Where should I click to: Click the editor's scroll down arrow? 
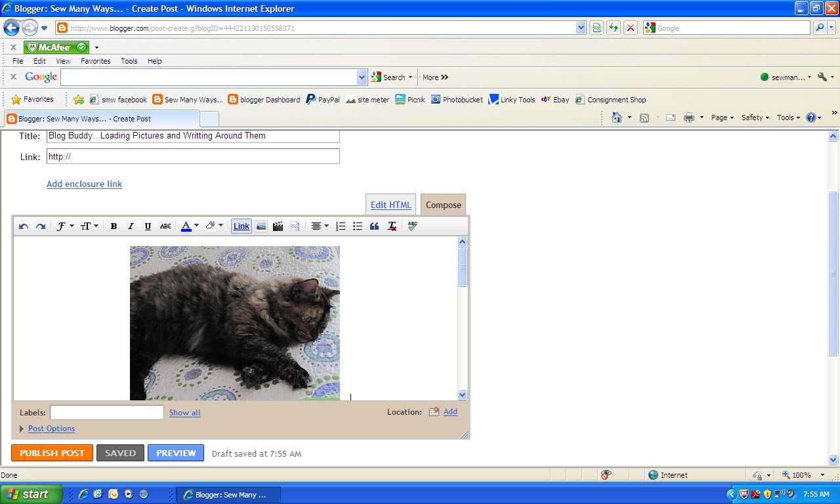click(x=462, y=394)
